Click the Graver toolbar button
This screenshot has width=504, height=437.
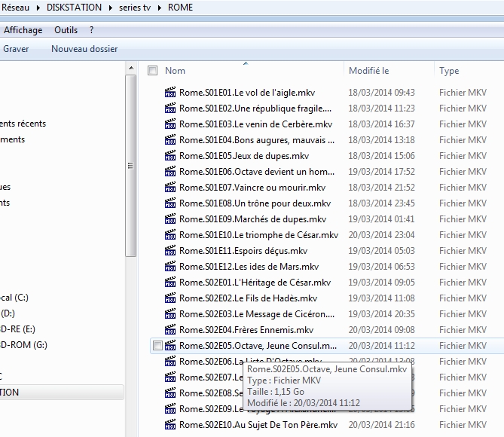[16, 49]
